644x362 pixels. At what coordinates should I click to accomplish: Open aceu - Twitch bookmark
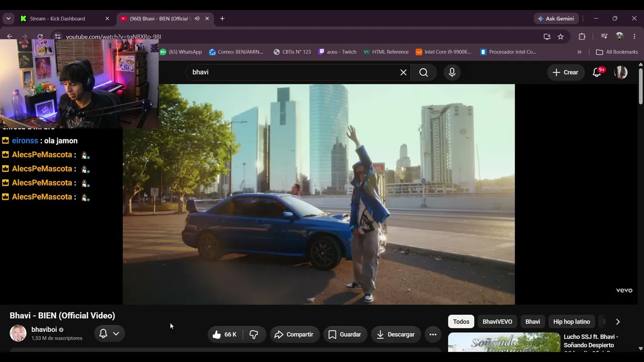coord(337,52)
